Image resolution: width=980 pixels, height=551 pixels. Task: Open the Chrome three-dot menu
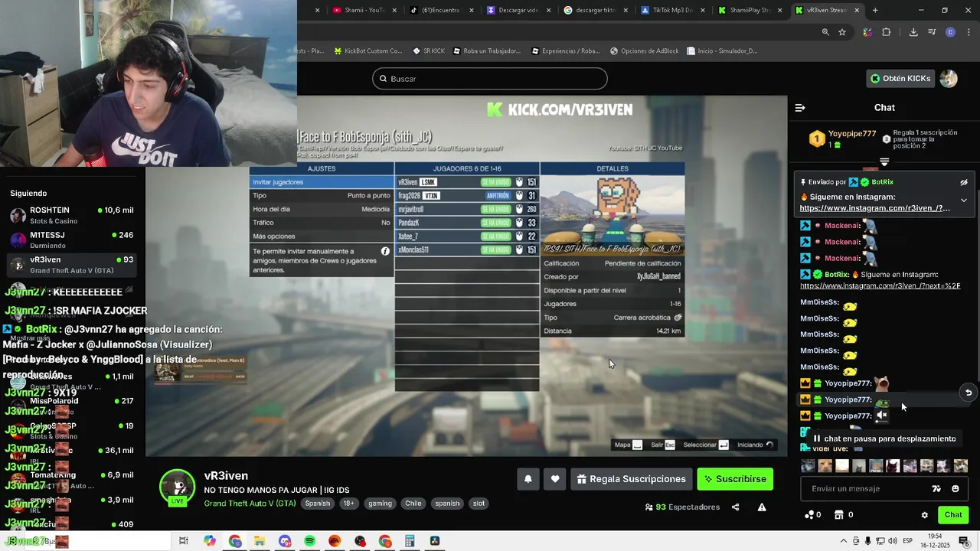click(x=968, y=32)
